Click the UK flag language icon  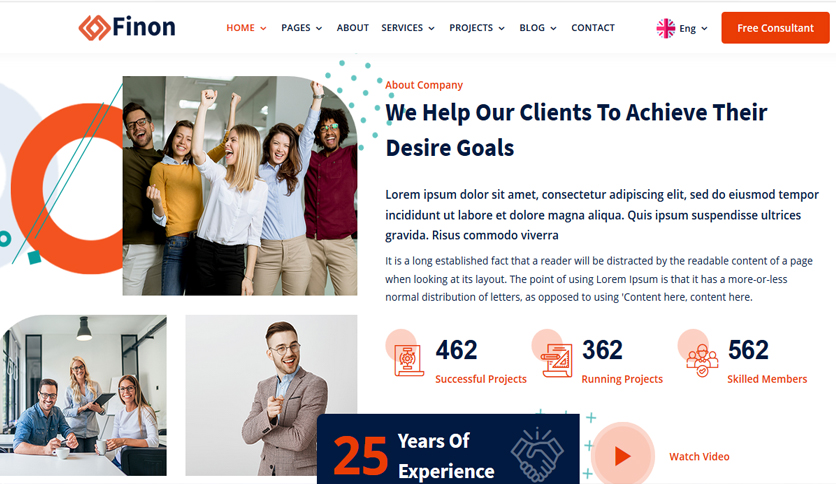pyautogui.click(x=665, y=28)
